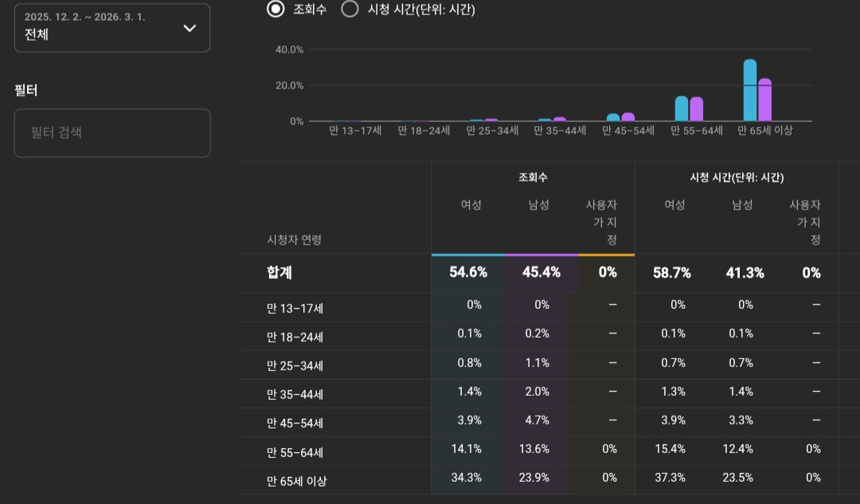The image size is (860, 504).
Task: Click the purple male bar for 만 65세 이상
Action: coord(765,100)
